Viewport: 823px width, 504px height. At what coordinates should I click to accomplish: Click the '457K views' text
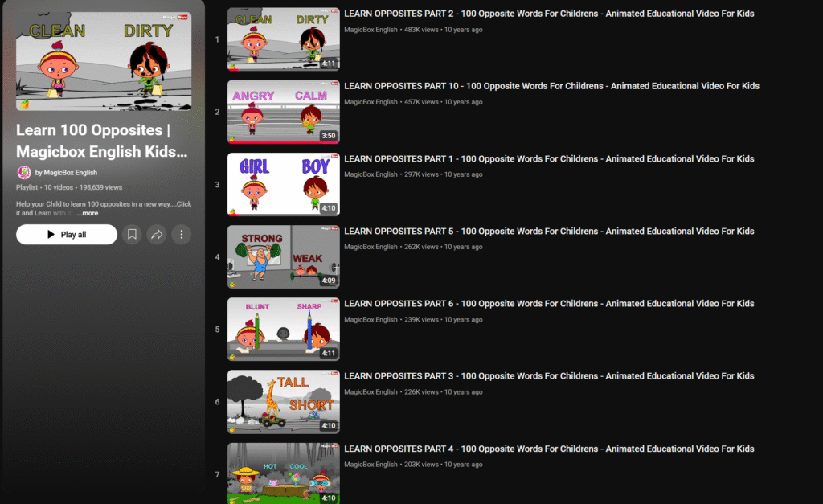tap(421, 102)
